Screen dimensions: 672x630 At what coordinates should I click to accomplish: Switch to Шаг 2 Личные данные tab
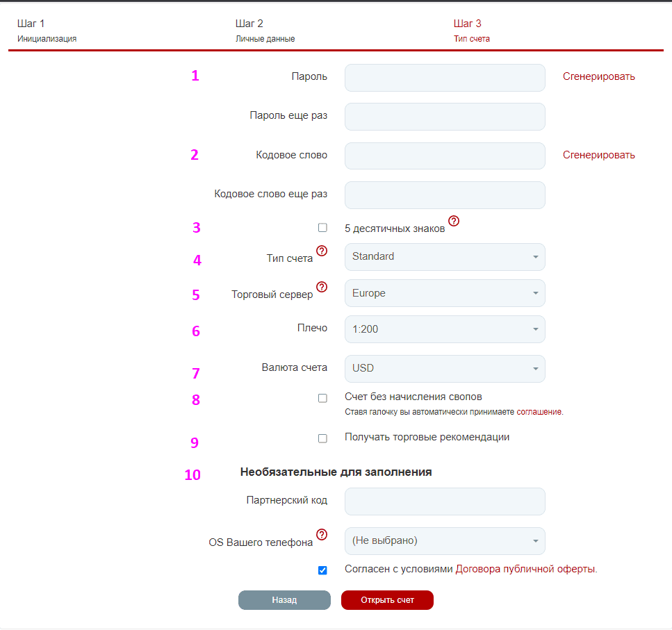[x=265, y=31]
